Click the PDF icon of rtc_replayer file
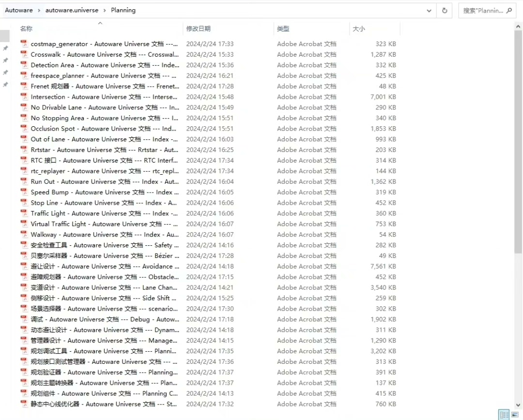523x420 pixels. click(x=24, y=171)
